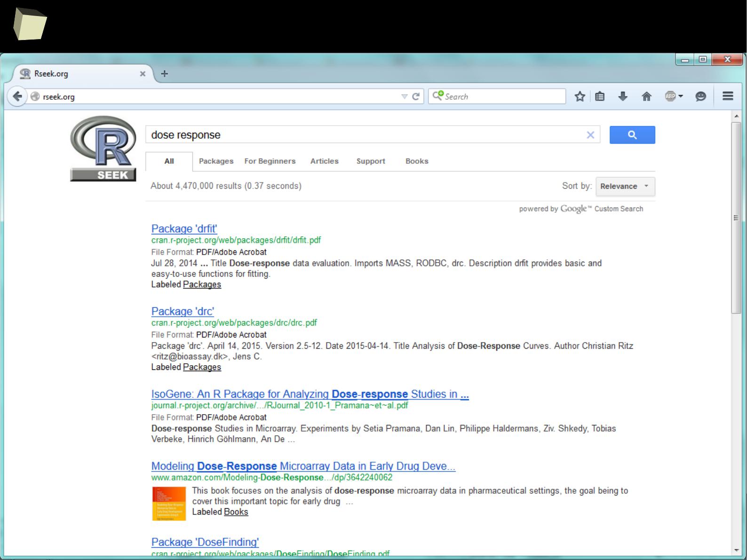Click the journal.r-project.org green URL text

(279, 406)
